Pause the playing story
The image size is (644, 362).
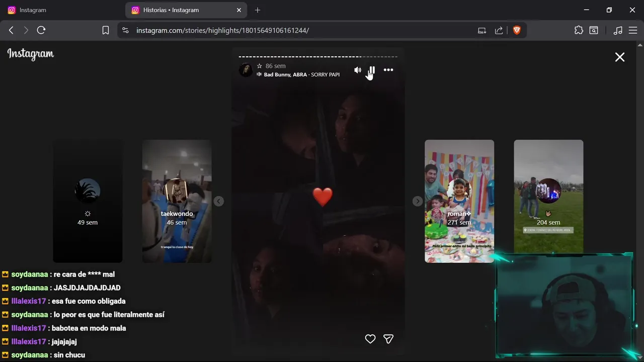pos(372,70)
